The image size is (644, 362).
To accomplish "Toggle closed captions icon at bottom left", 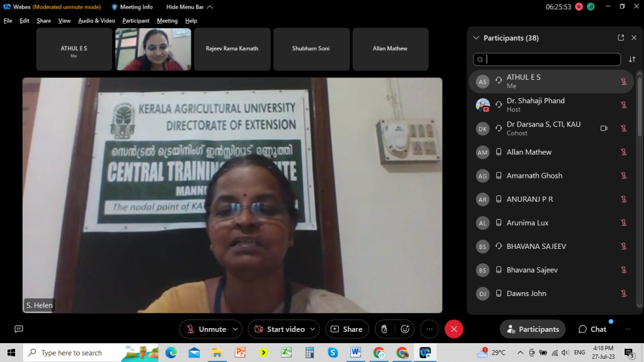I will pos(19,329).
